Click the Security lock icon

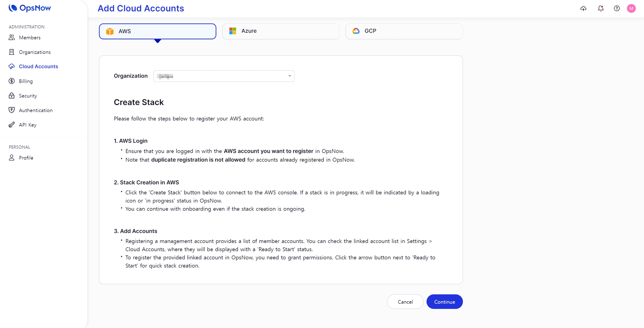click(x=11, y=96)
